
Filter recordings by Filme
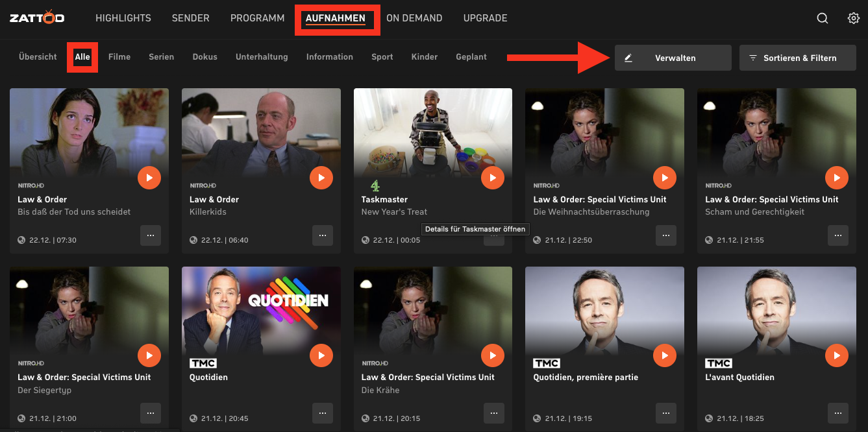119,57
